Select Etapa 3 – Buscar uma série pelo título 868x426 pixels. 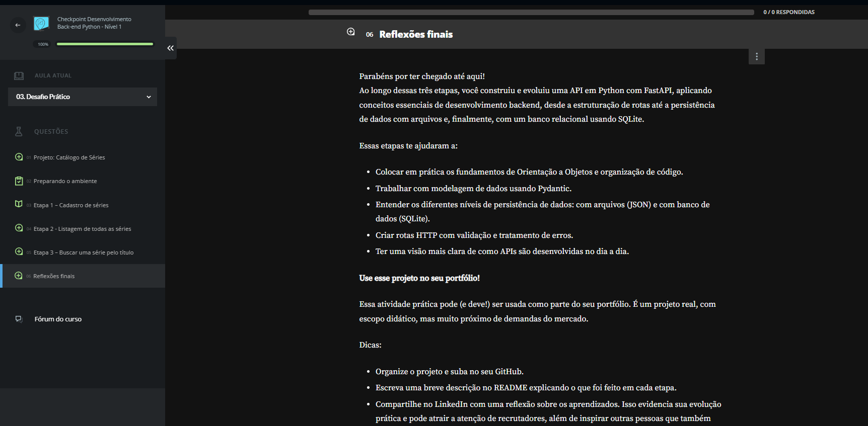coord(84,252)
